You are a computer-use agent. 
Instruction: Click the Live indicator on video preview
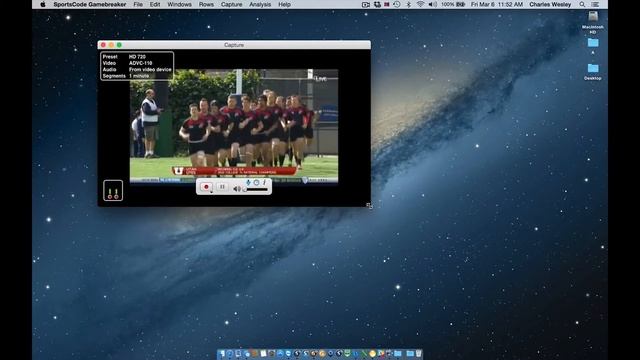(321, 78)
